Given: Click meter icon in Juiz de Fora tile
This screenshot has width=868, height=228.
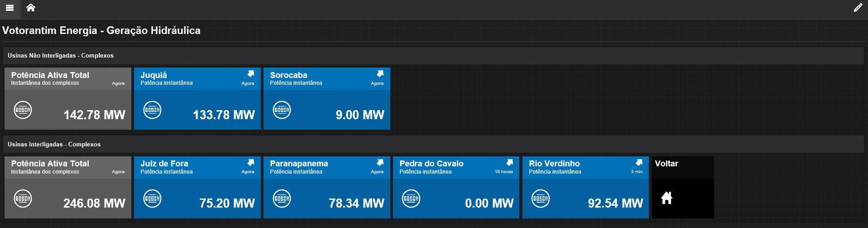Looking at the screenshot, I should pyautogui.click(x=153, y=199).
